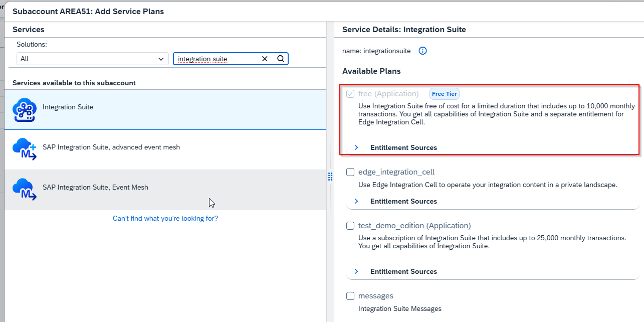Expand Entitlement Sources for test_demo_edition
This screenshot has height=322, width=644.
tap(403, 271)
